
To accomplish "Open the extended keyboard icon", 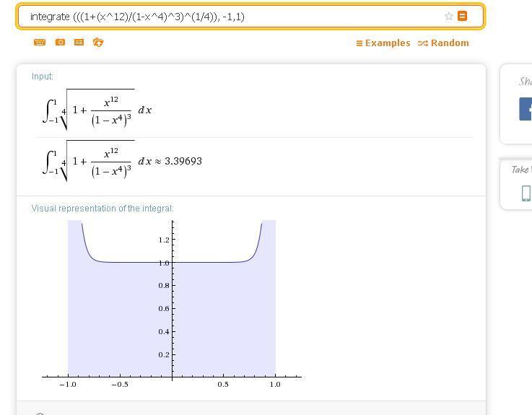I will 40,43.
